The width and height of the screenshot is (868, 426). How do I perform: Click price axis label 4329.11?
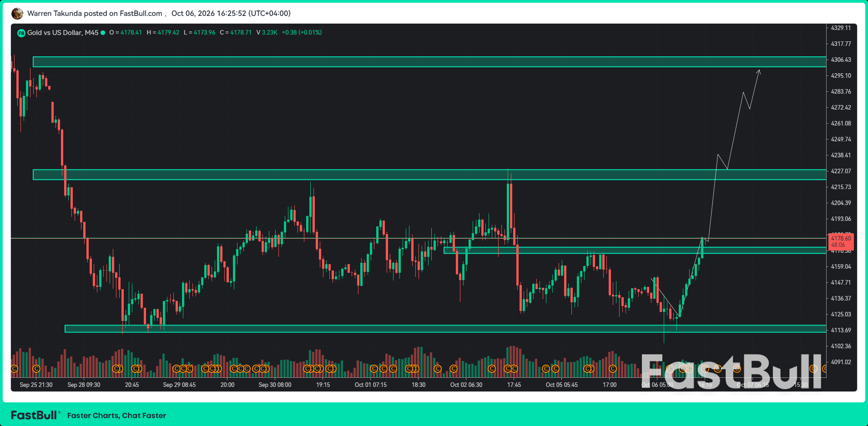[x=841, y=28]
